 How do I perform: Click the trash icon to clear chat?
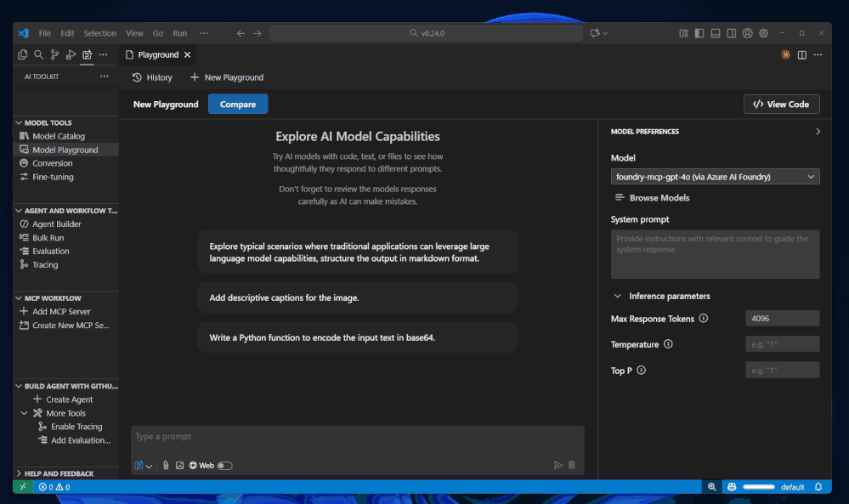(x=572, y=465)
